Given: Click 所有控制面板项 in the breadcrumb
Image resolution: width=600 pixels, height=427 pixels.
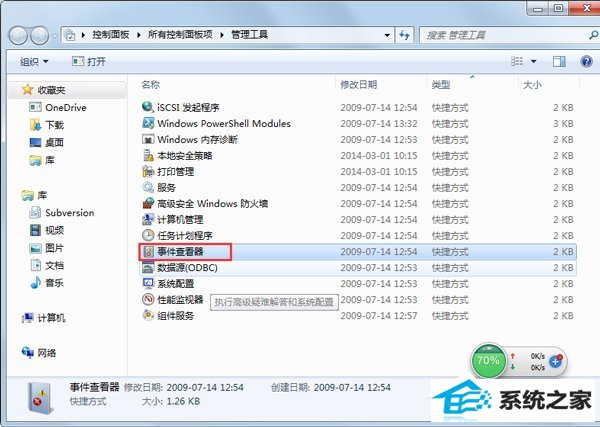Looking at the screenshot, I should [180, 35].
